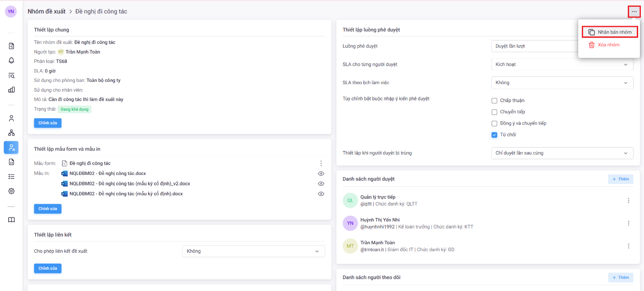644x291 pixels.
Task: Open the three-dot menu beside Quản lý trực tiếp
Action: [x=629, y=201]
